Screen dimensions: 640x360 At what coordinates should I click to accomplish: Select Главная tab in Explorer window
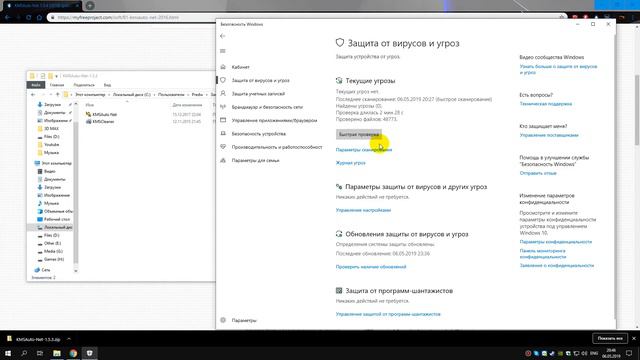pyautogui.click(x=57, y=85)
